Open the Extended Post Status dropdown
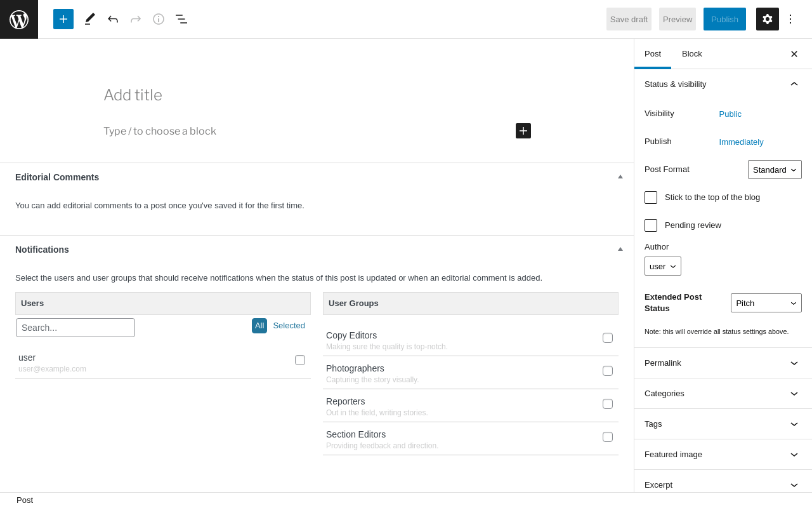This screenshot has width=812, height=508. 766,303
